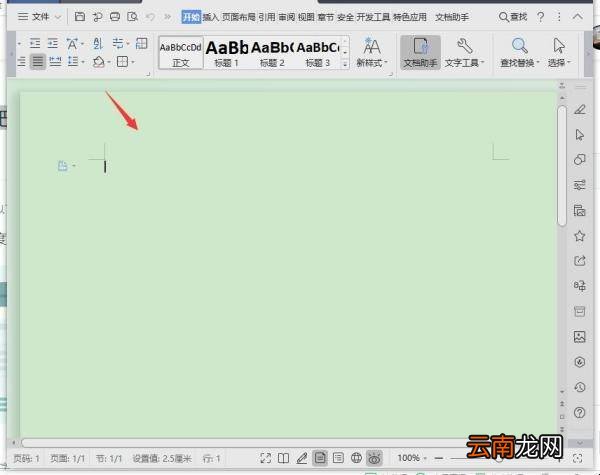Open the paste options dropdown near cursor
This screenshot has height=475, width=600.
(74, 166)
